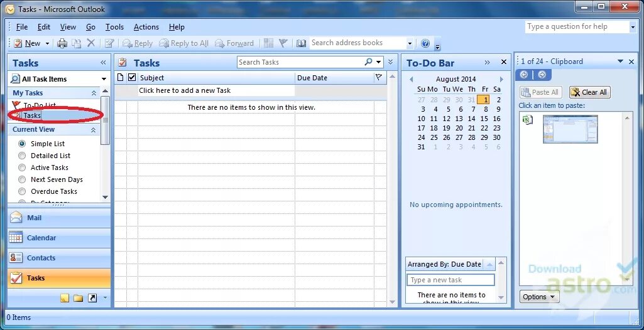Open the Tools menu
The width and height of the screenshot is (644, 330).
pos(114,27)
